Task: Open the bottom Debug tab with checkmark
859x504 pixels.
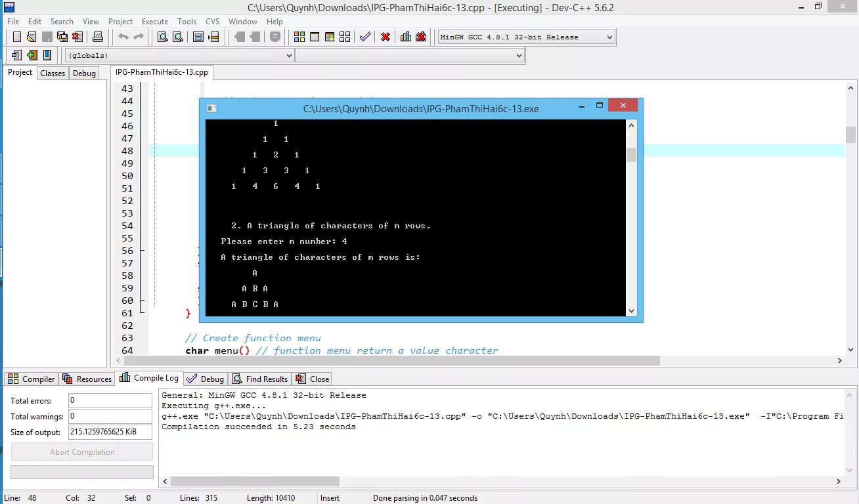Action: (206, 379)
